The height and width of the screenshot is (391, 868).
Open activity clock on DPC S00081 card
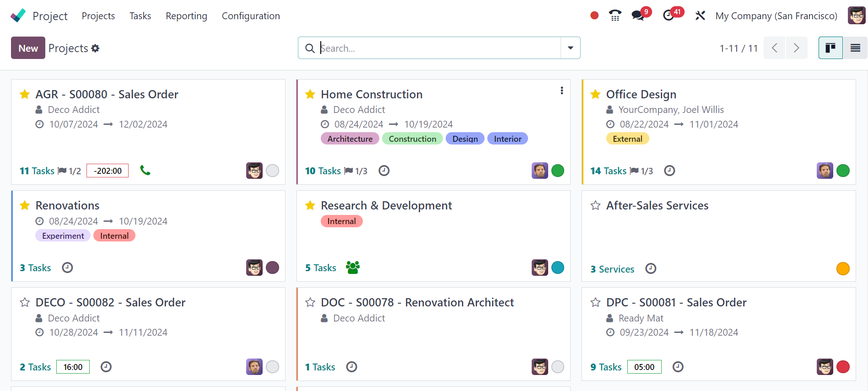click(x=678, y=367)
